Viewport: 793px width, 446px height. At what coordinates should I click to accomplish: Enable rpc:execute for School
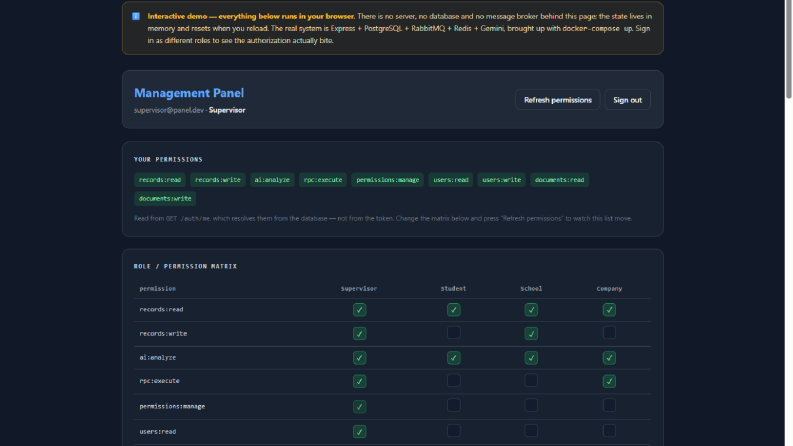point(531,380)
